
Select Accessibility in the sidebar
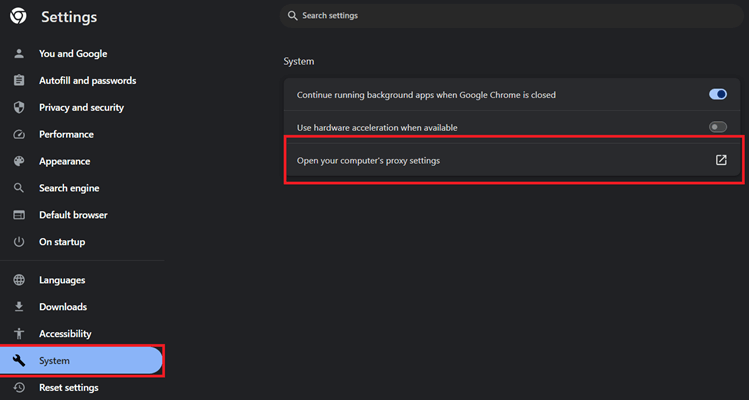(65, 334)
